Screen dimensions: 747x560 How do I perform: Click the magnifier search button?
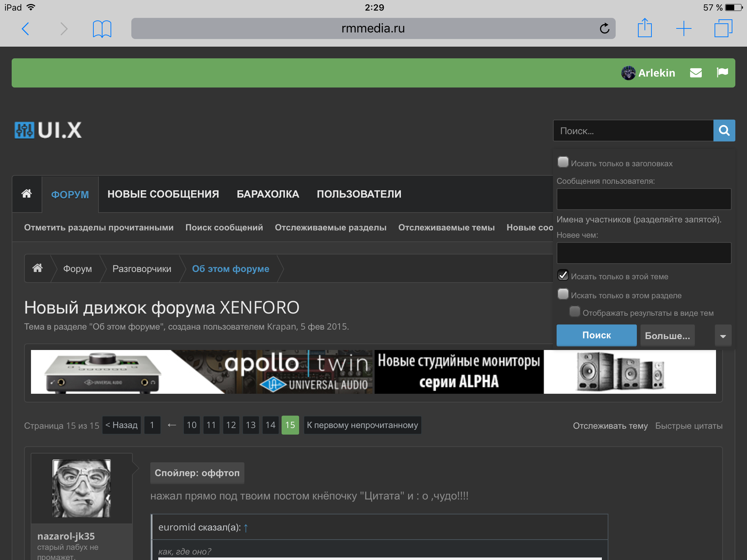pos(724,131)
